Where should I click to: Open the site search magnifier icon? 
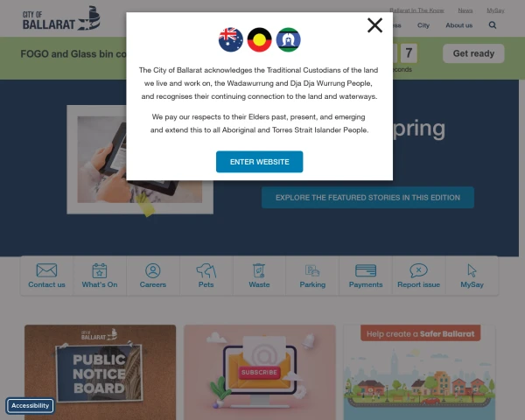(492, 25)
